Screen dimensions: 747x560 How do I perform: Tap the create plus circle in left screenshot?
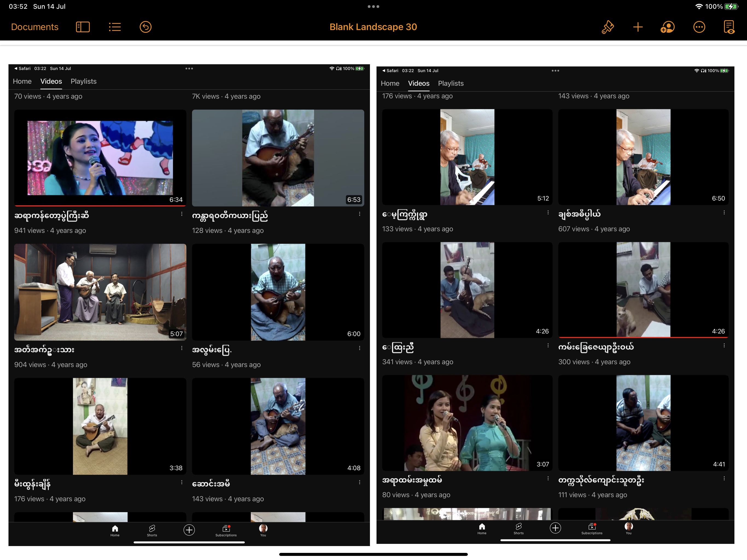pos(189,530)
